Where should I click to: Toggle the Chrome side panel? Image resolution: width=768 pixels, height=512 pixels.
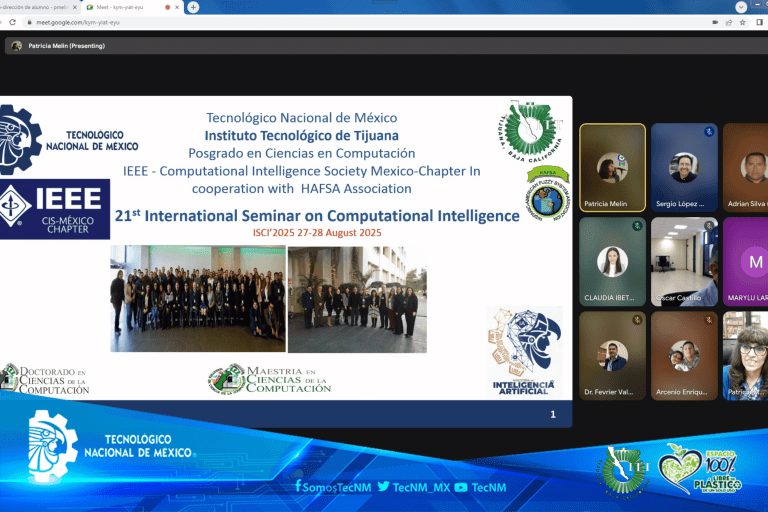(x=760, y=22)
